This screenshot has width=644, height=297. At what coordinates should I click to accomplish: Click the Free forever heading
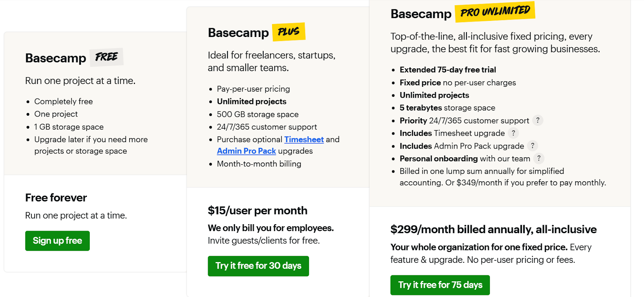(x=56, y=198)
